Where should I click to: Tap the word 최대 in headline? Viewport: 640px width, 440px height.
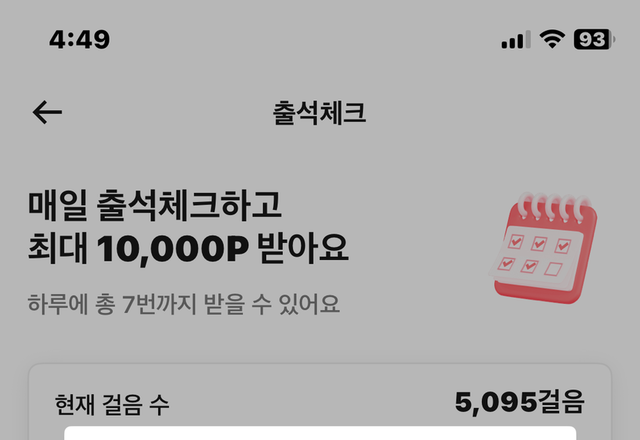point(58,248)
